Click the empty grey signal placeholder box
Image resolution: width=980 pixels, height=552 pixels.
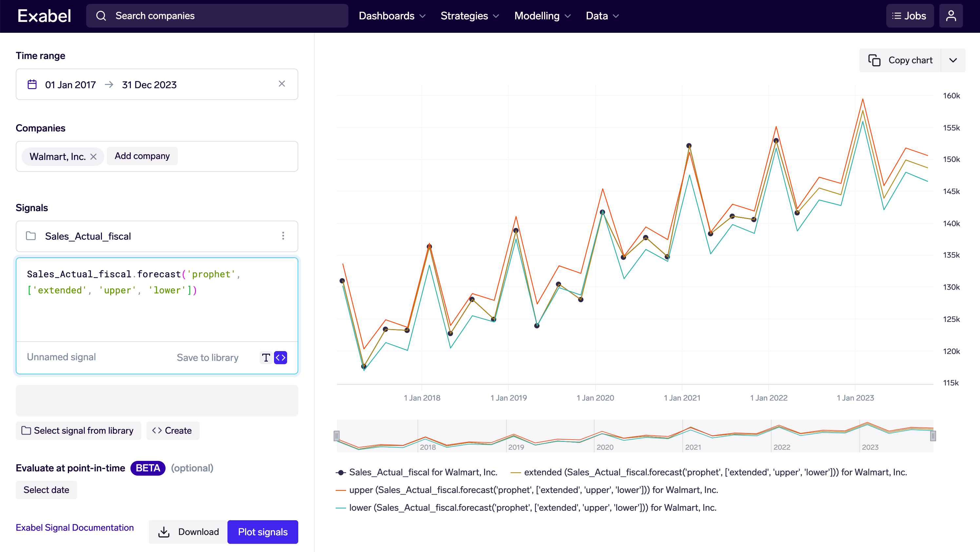coord(157,400)
